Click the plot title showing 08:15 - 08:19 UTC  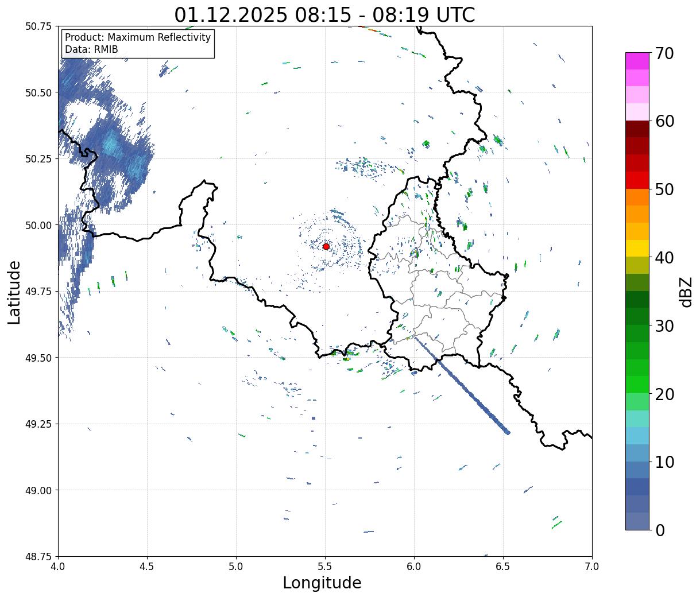[x=324, y=14]
